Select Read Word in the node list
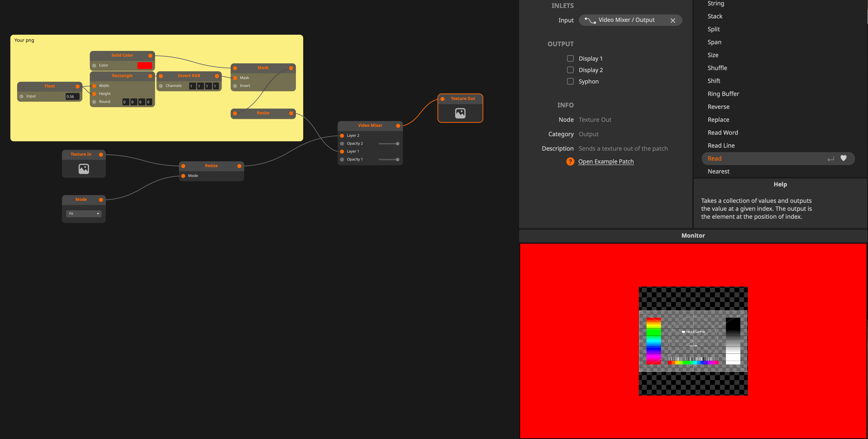 tap(722, 133)
